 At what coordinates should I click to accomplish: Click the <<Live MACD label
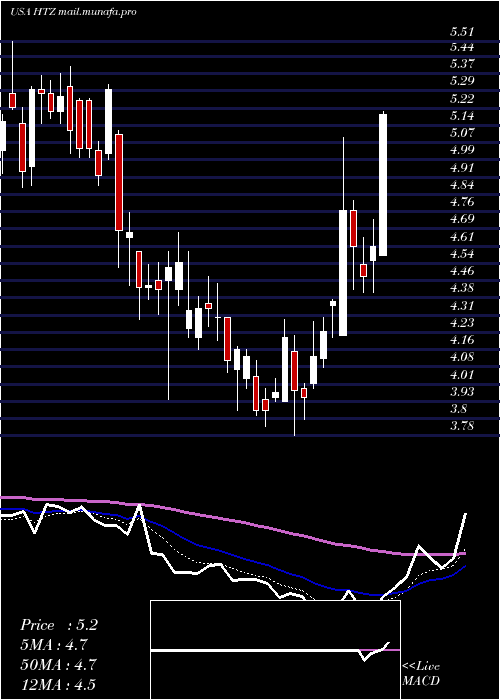[x=421, y=674]
